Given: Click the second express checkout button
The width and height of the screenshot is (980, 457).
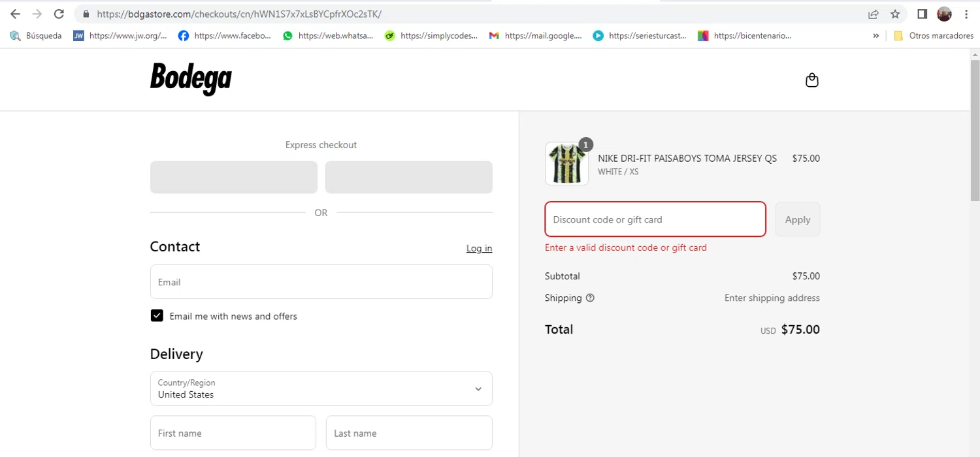Looking at the screenshot, I should click(409, 177).
